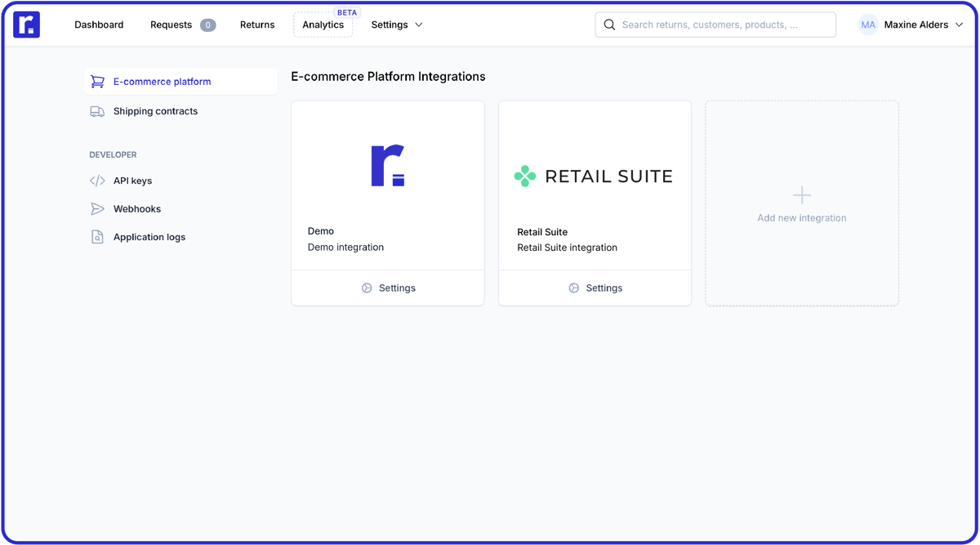This screenshot has height=545, width=980.
Task: Click the code brackets icon for API keys
Action: [x=97, y=181]
